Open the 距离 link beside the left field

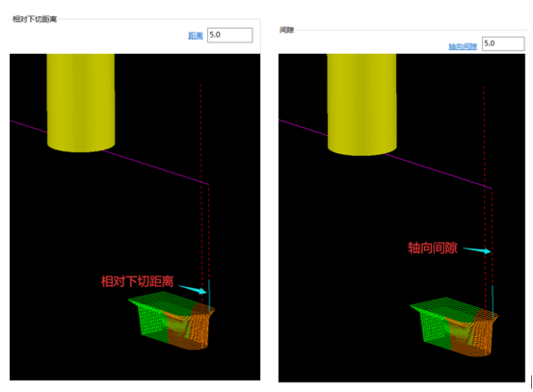[196, 36]
